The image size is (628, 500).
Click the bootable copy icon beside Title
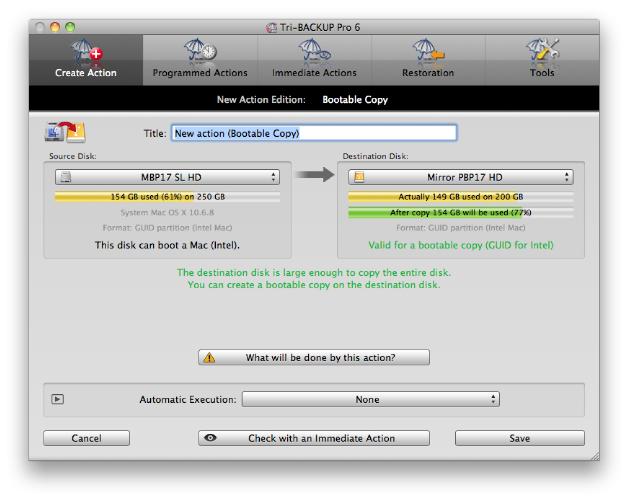click(x=66, y=132)
